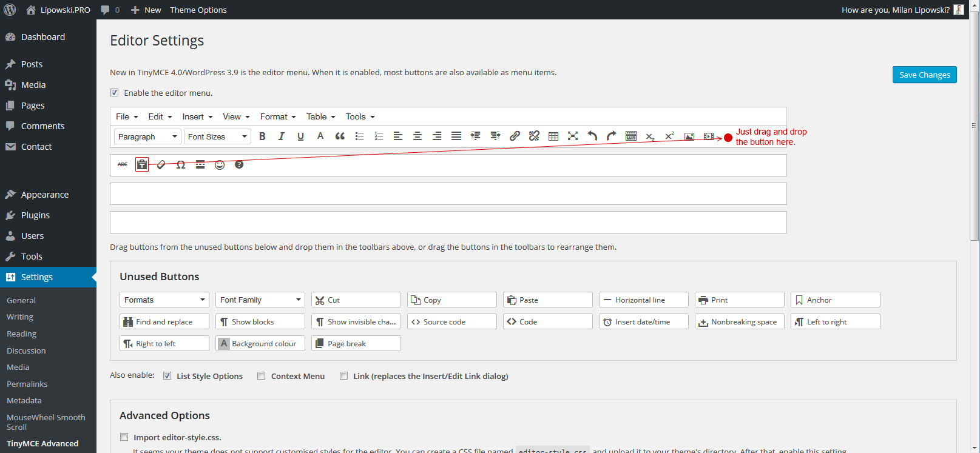Click the Subscript button
980x453 pixels.
click(651, 136)
